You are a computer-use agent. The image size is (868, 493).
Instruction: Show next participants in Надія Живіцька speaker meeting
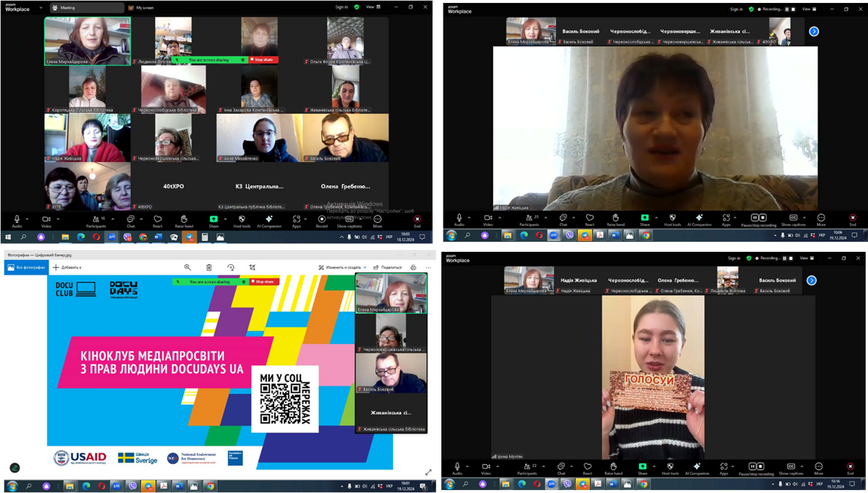click(x=814, y=32)
